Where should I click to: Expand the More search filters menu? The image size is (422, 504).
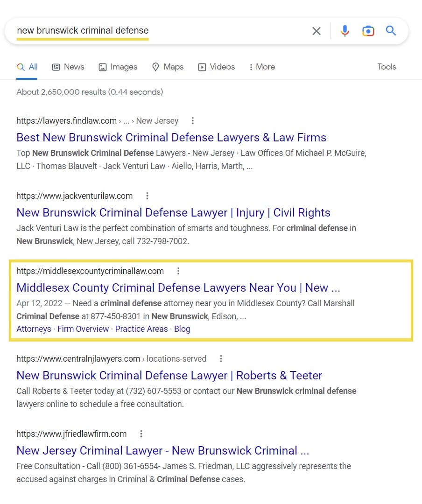(x=262, y=67)
